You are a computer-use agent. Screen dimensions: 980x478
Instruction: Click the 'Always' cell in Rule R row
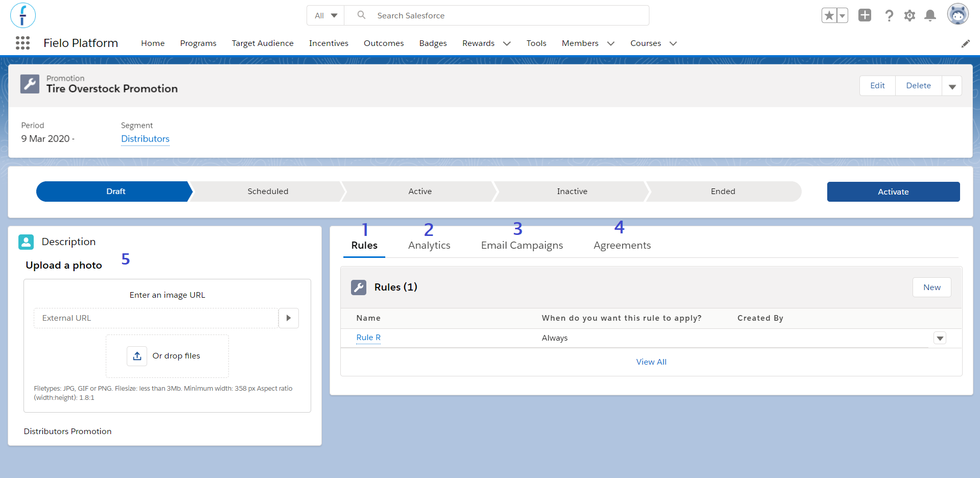click(x=554, y=338)
